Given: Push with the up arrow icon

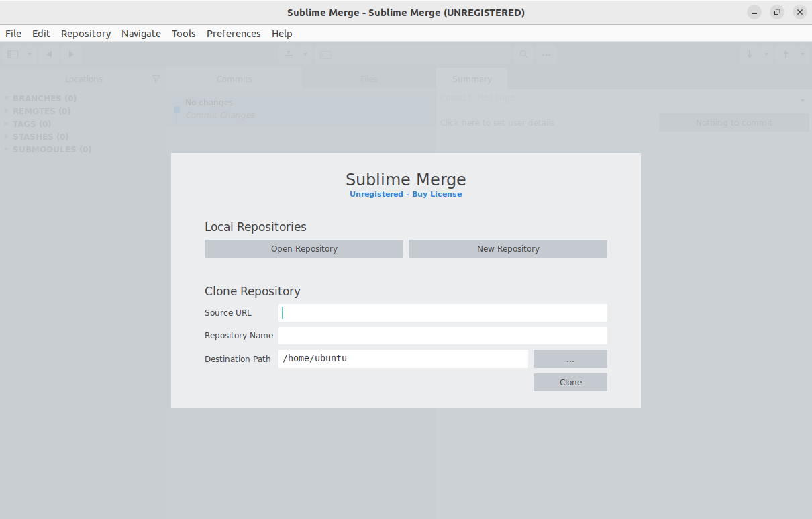Looking at the screenshot, I should 786,54.
